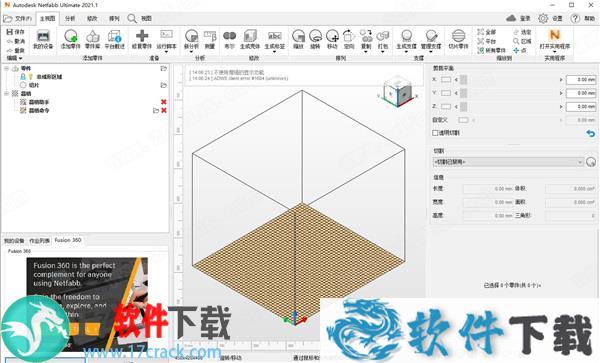The width and height of the screenshot is (600, 363).
Task: Click the red X on lattice commander row
Action: (x=164, y=110)
